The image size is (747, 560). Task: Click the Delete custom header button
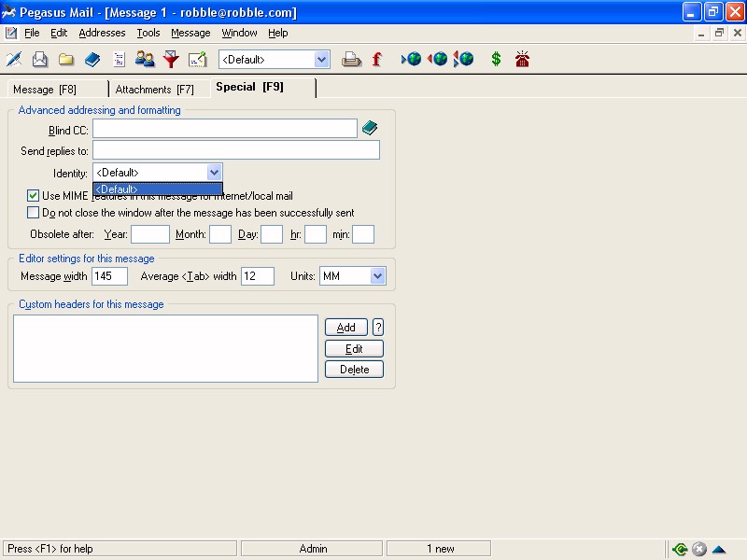click(x=354, y=370)
